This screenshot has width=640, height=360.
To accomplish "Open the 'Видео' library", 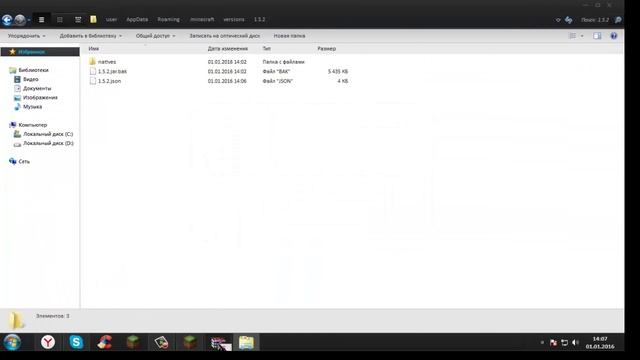I will (31, 79).
